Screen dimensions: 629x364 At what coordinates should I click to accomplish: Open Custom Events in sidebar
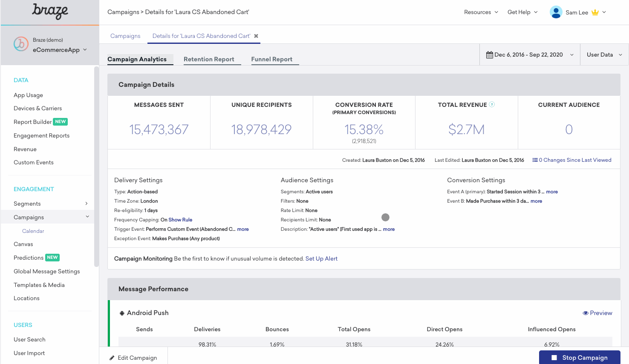tap(34, 162)
